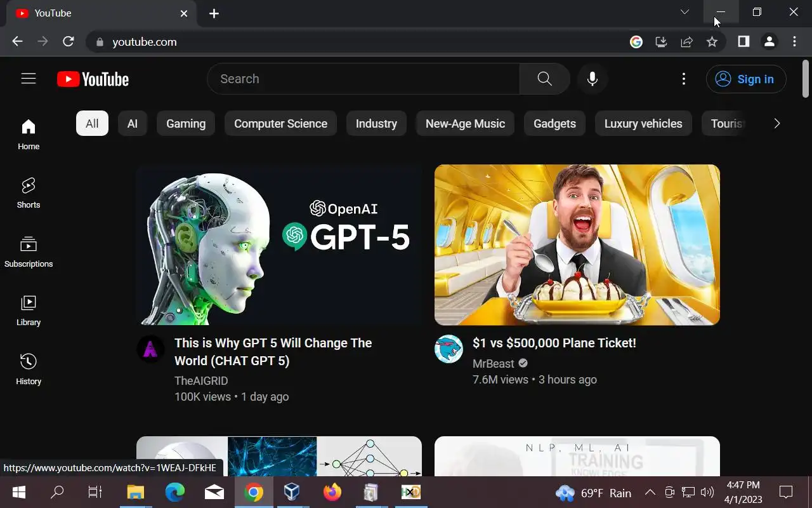
Task: Open Library in sidebar
Action: pos(29,311)
